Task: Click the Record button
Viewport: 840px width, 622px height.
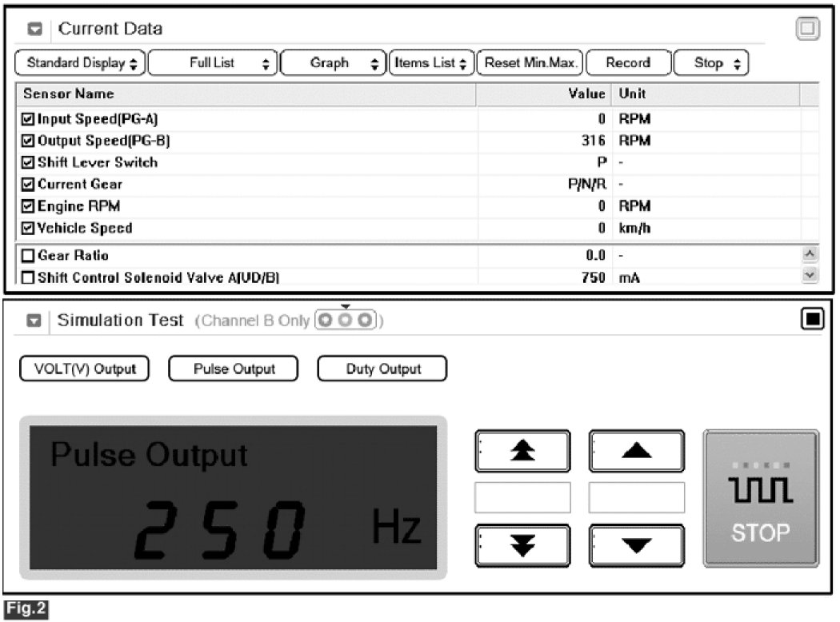Action: [x=628, y=63]
